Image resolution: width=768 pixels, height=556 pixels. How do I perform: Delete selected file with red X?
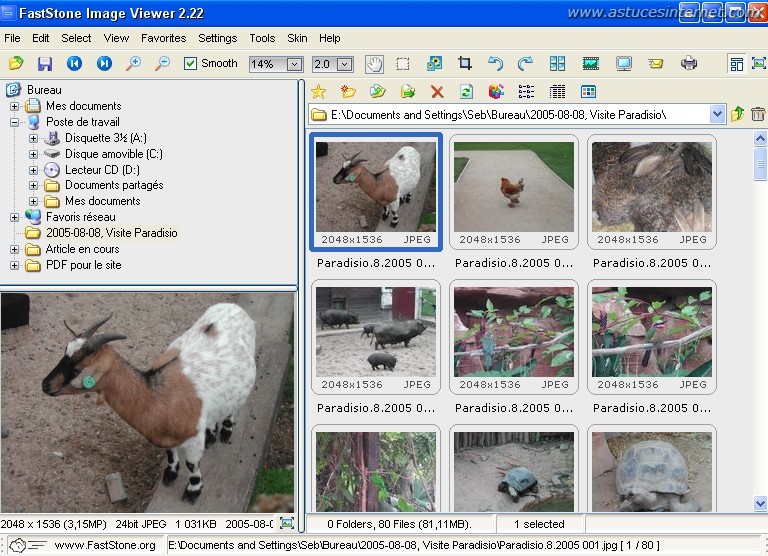click(437, 92)
